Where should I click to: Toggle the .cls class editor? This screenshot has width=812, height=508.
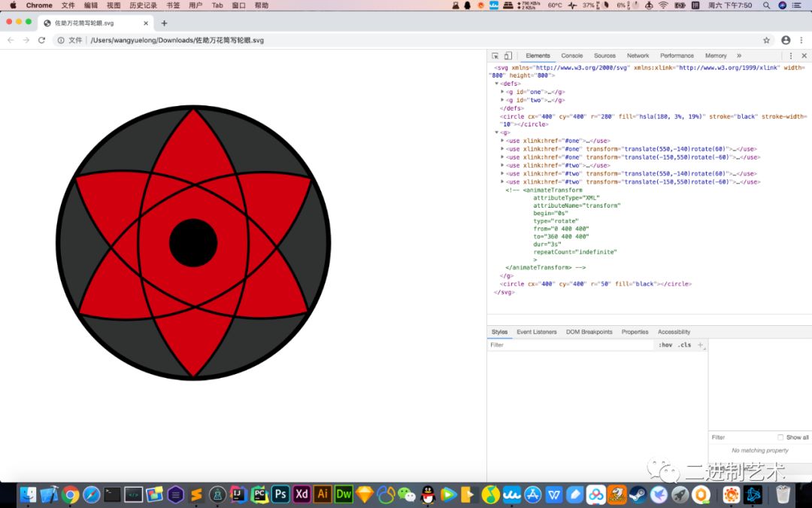[685, 345]
